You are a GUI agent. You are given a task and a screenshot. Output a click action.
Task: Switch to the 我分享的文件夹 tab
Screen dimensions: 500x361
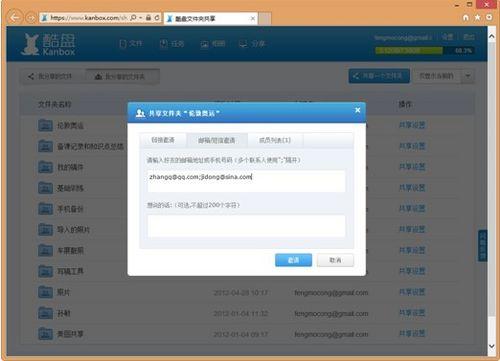(x=122, y=76)
